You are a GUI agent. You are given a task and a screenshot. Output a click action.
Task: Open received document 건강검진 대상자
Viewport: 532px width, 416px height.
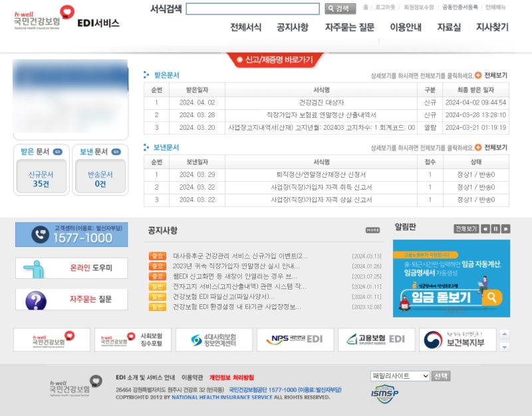tap(321, 103)
